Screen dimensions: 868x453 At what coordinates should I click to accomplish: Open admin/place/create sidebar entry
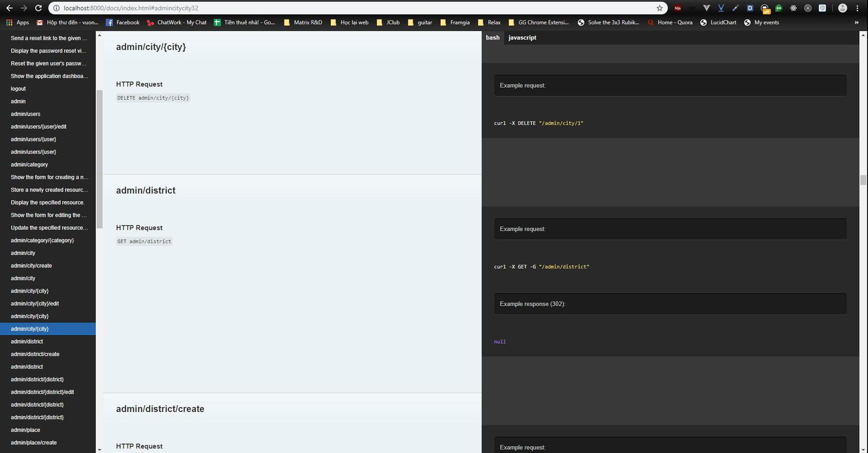tap(48, 442)
